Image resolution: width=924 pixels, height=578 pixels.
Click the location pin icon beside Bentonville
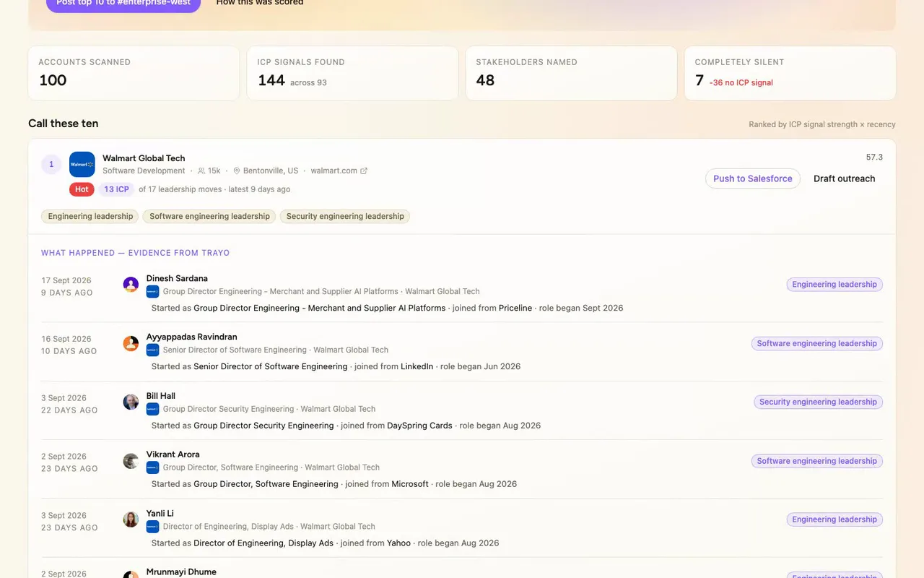click(236, 171)
